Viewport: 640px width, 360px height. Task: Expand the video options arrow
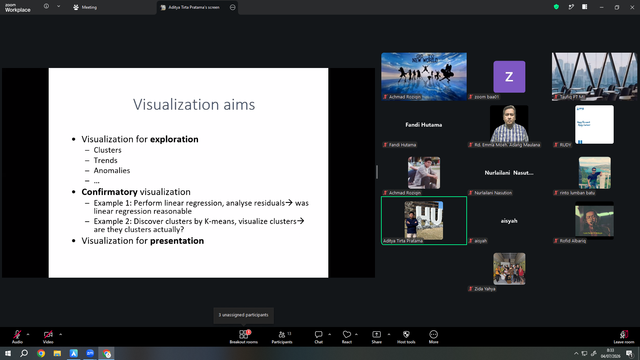60,334
